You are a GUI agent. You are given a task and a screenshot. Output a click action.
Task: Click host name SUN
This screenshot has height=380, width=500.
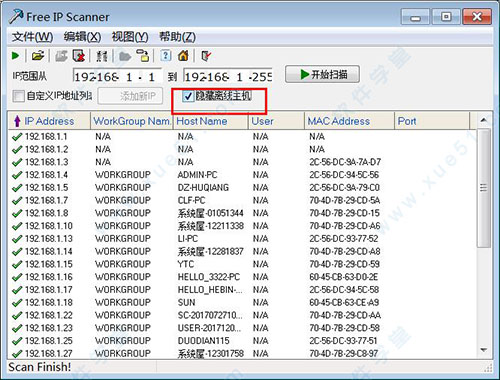pyautogui.click(x=186, y=303)
